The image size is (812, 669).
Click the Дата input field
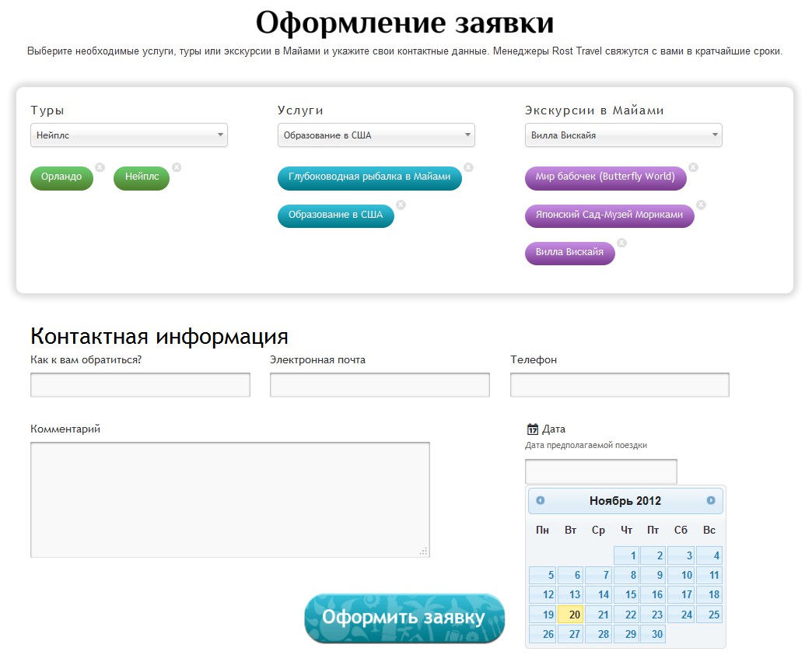tap(601, 471)
